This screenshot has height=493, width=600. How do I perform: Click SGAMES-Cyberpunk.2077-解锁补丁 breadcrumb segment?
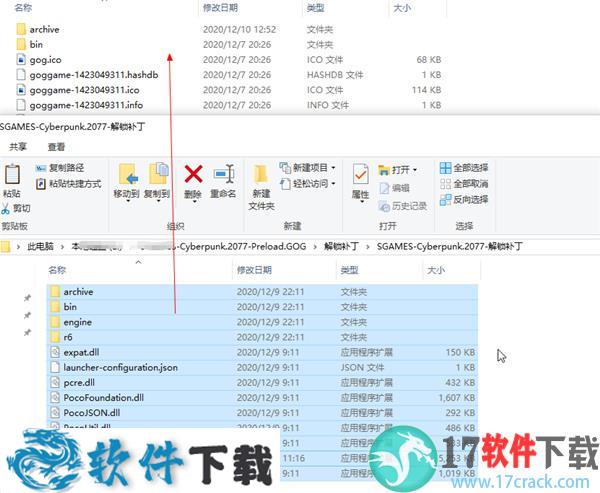(449, 246)
